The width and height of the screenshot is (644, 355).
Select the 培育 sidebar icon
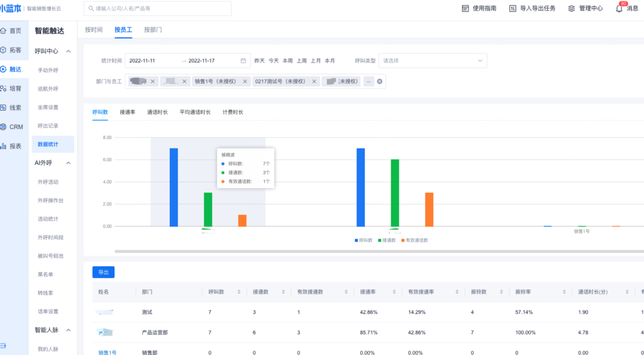[x=4, y=89]
